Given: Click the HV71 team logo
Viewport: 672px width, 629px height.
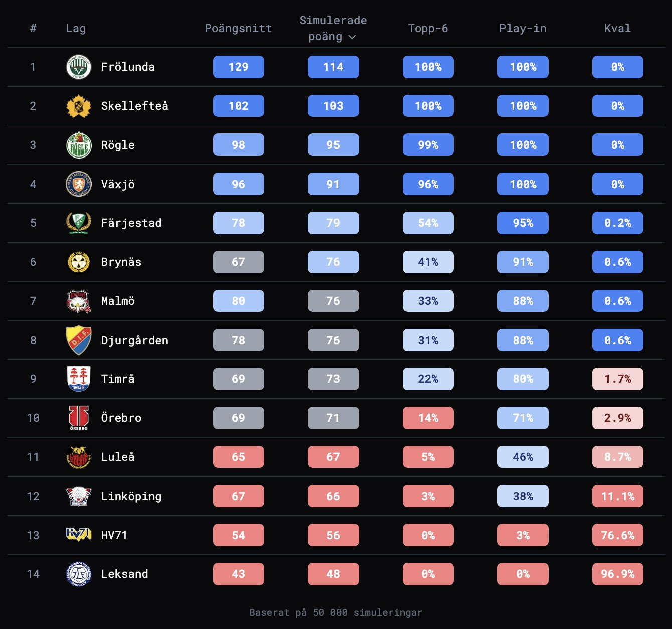Looking at the screenshot, I should click(79, 535).
